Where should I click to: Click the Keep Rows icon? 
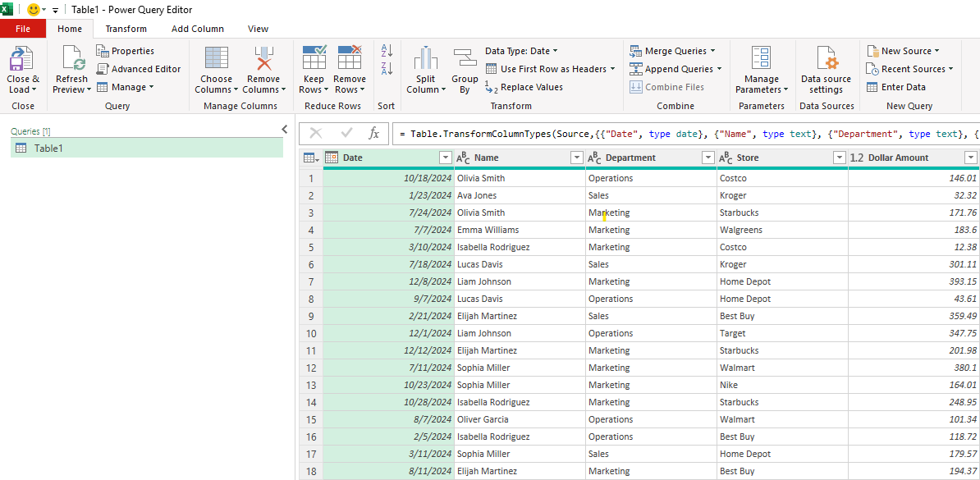point(314,58)
